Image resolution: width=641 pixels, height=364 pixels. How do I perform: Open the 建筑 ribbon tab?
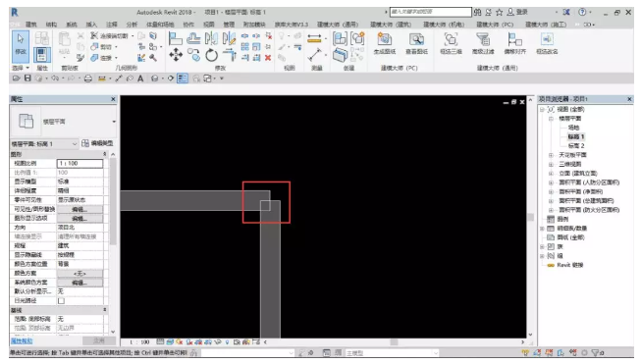31,25
